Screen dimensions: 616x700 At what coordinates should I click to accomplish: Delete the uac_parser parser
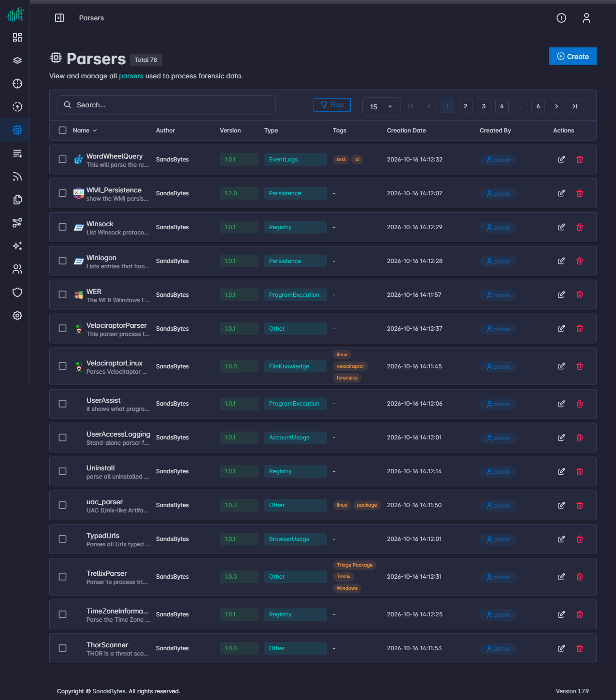point(580,505)
